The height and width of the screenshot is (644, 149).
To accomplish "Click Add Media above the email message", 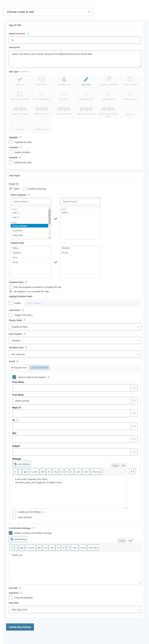I will click(x=21, y=464).
